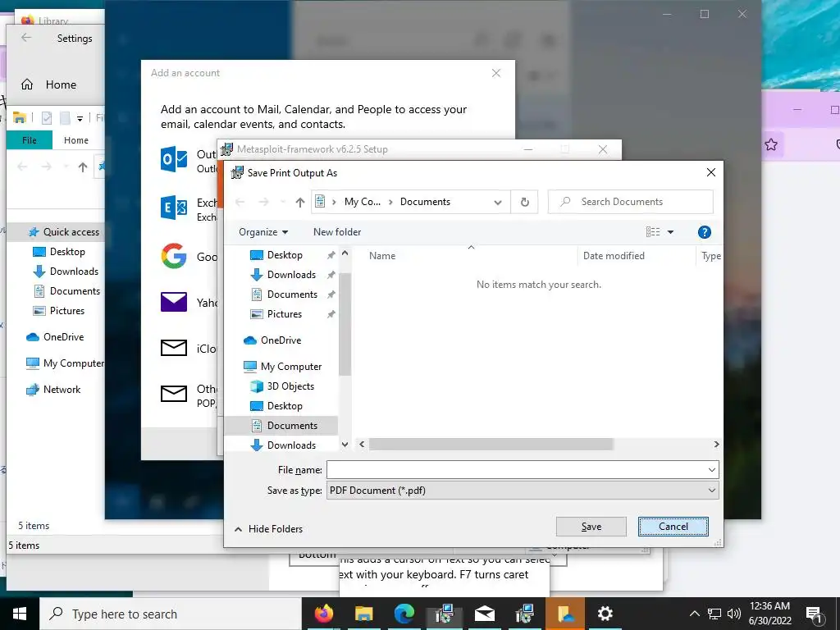Screen dimensions: 840x630
Task: Click the refresh button in Save dialog
Action: [x=524, y=202]
